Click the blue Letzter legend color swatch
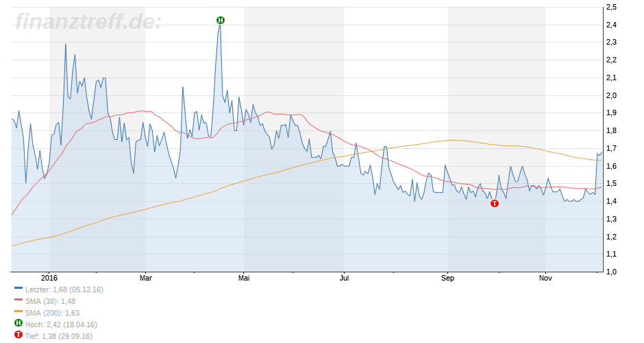Screen dimensions: 644x343 pyautogui.click(x=18, y=289)
